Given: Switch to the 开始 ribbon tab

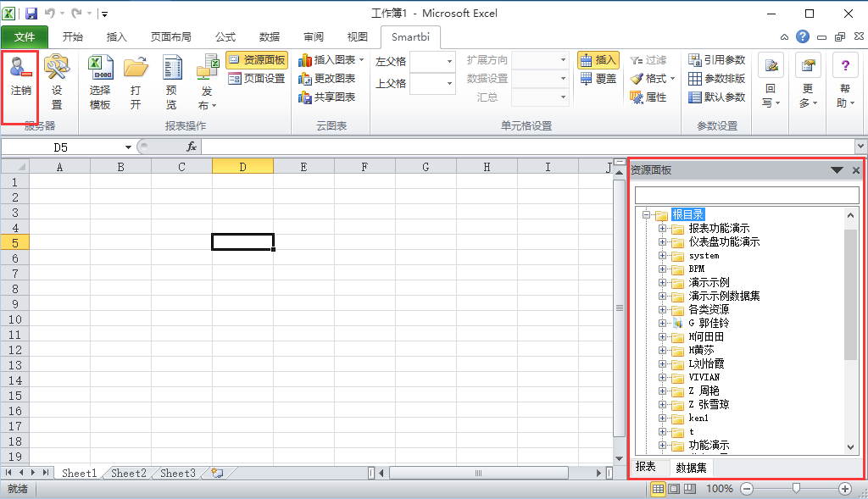Looking at the screenshot, I should (73, 37).
